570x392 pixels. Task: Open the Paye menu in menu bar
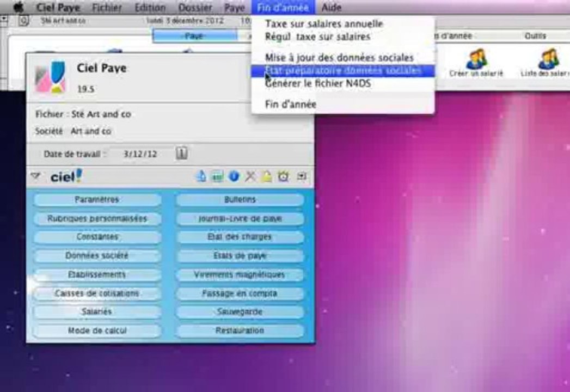235,7
